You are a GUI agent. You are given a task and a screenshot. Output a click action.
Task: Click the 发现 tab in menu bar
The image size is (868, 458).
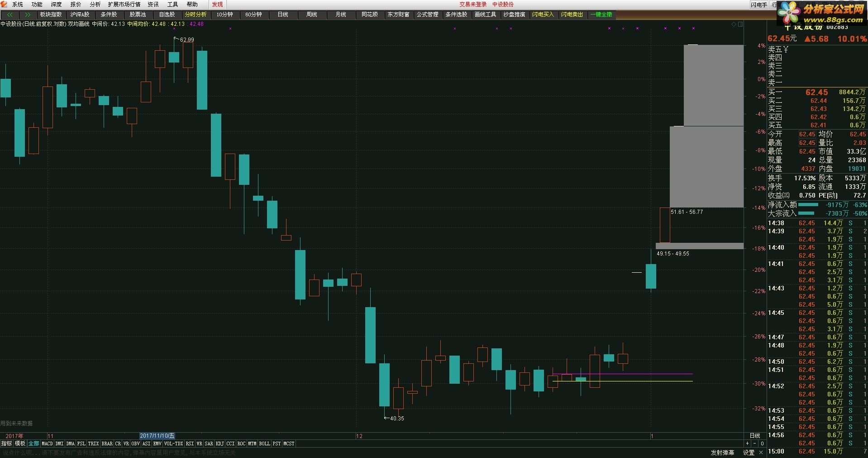(x=217, y=5)
